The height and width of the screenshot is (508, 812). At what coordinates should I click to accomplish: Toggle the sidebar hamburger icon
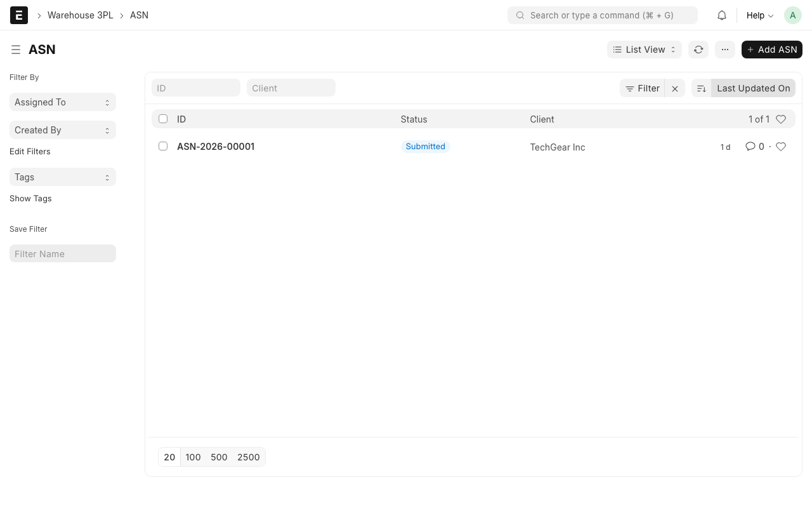pos(16,50)
